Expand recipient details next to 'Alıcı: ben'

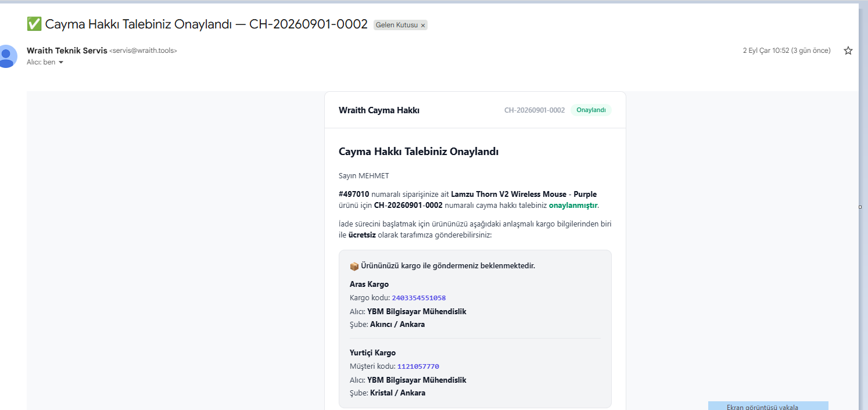coord(61,62)
